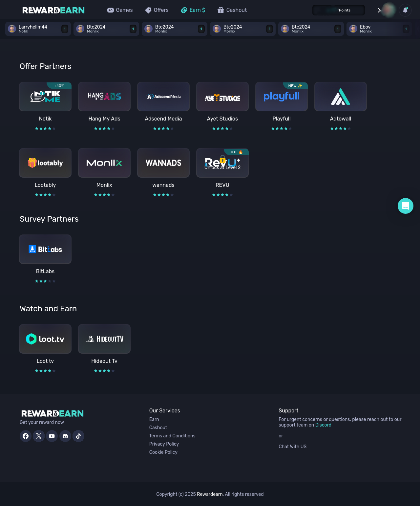Open Hang My Ads partner logo
The width and height of the screenshot is (420, 506).
[x=104, y=97]
